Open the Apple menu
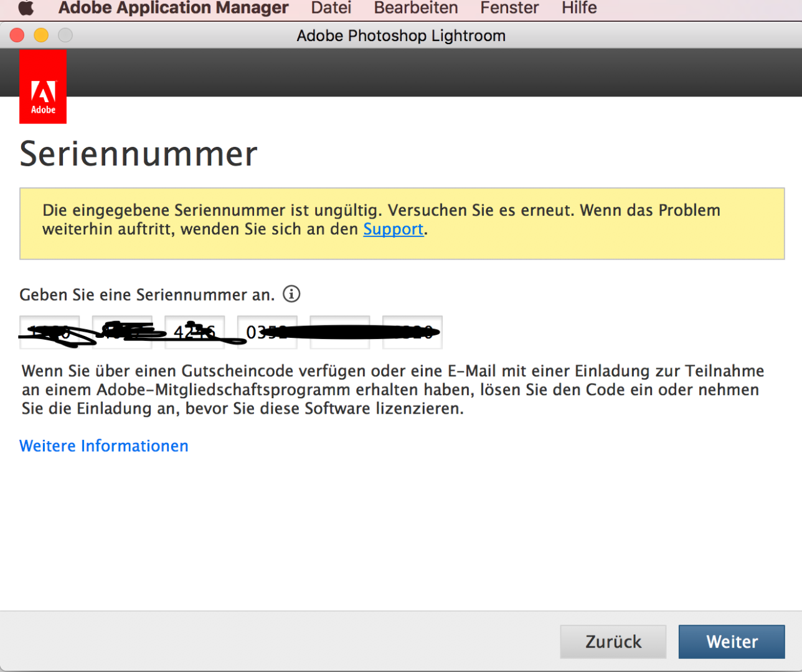This screenshot has height=672, width=802. click(x=26, y=8)
